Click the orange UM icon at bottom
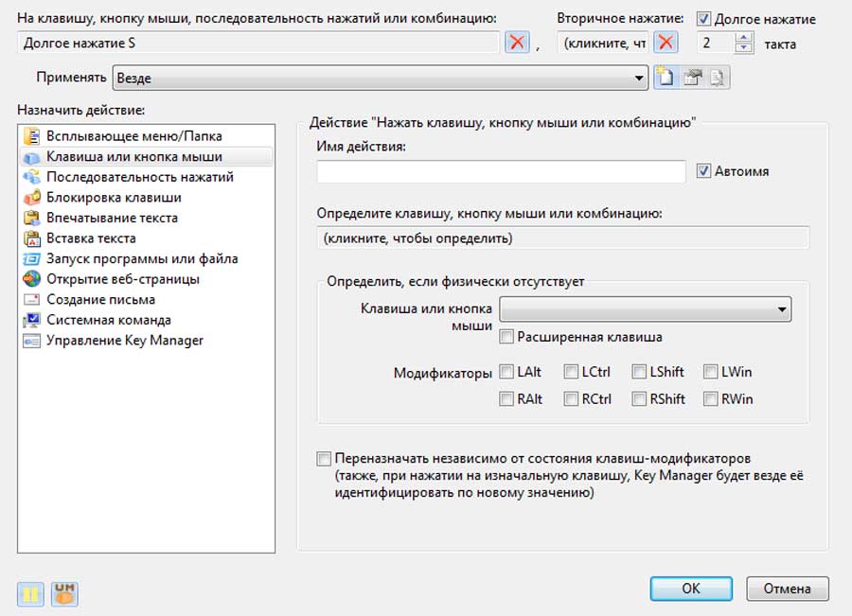This screenshot has height=616, width=852. 64,593
